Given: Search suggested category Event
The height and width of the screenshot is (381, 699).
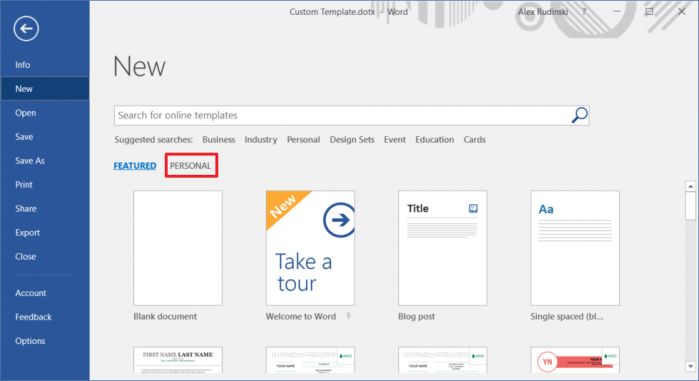Looking at the screenshot, I should (x=395, y=139).
